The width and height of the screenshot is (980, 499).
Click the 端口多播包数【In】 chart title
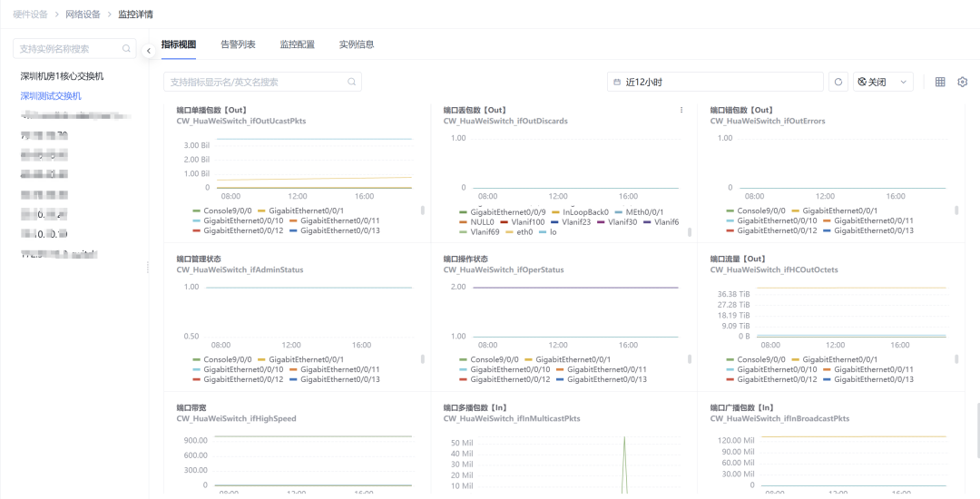pos(475,407)
